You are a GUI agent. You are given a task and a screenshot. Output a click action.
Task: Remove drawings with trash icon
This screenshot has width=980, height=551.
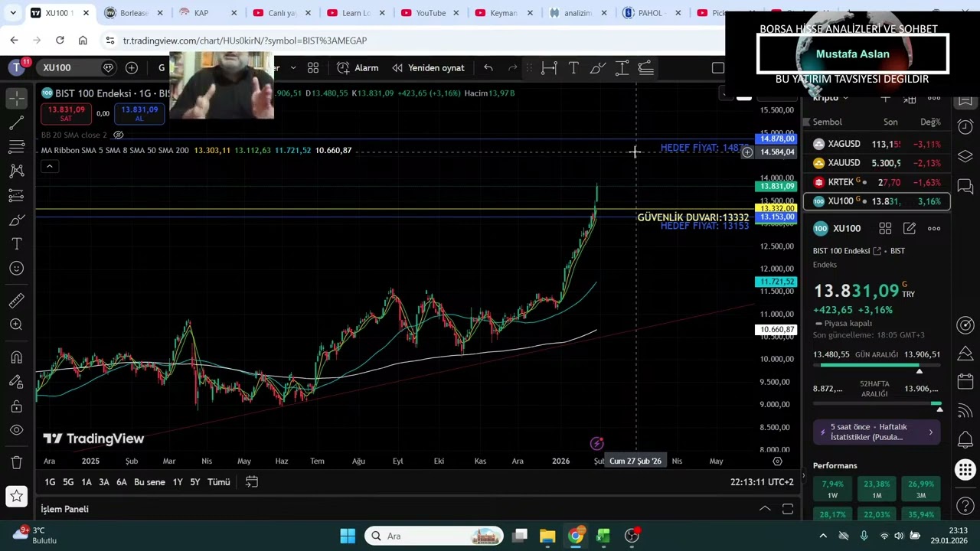pyautogui.click(x=17, y=463)
